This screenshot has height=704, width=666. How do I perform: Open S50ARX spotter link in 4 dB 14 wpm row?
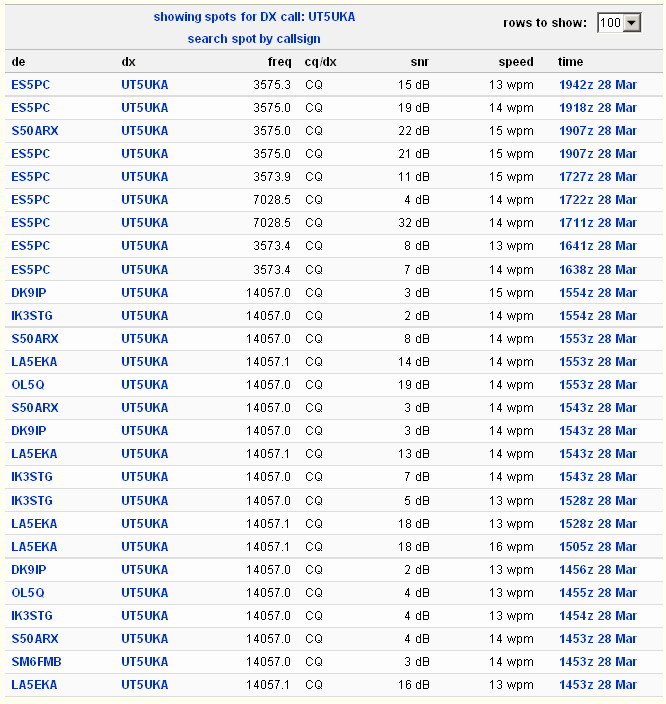pos(35,639)
